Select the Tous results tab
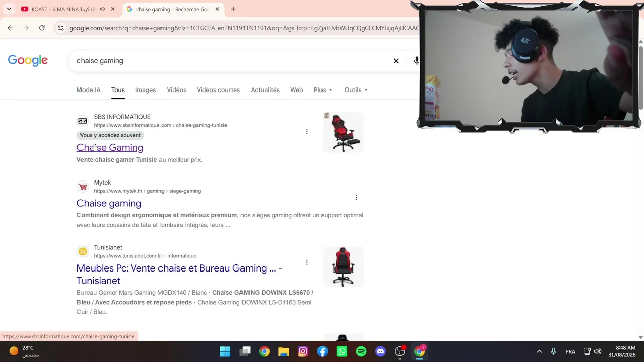This screenshot has height=362, width=644. (x=118, y=90)
